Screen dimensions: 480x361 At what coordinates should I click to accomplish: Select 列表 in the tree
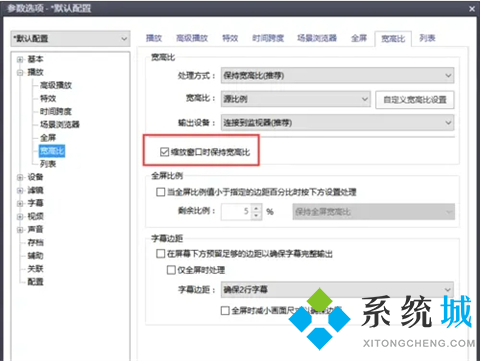click(48, 164)
